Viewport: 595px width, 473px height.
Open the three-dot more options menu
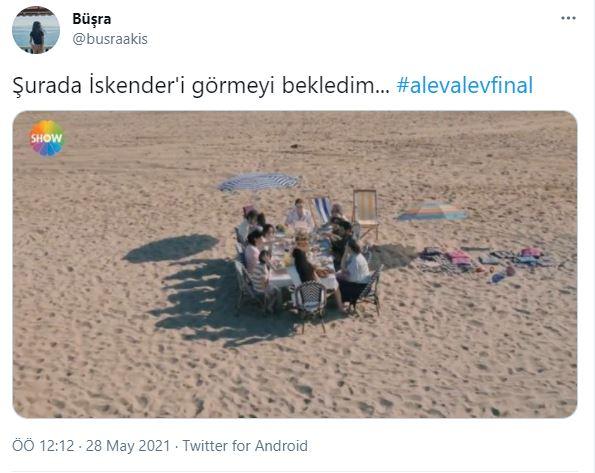(568, 18)
